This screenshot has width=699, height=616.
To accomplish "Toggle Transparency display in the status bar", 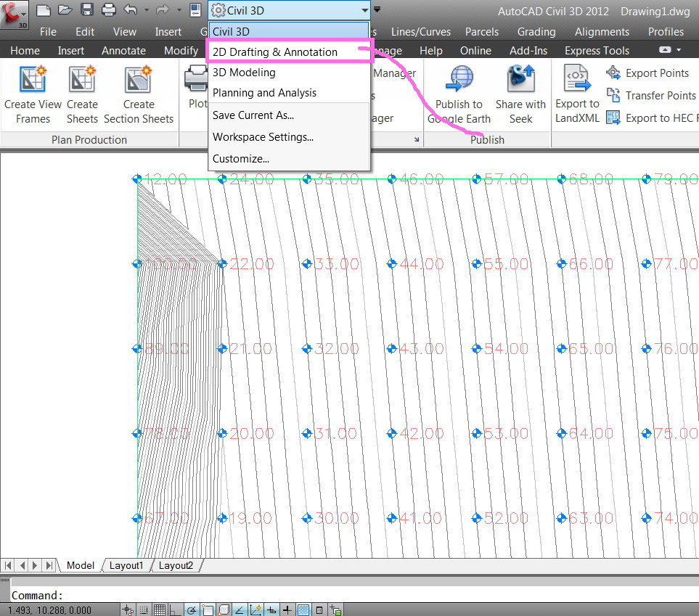I will (303, 609).
